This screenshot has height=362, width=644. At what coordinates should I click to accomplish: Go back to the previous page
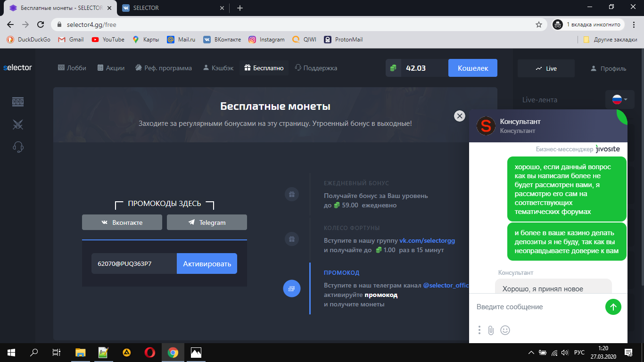pyautogui.click(x=10, y=25)
